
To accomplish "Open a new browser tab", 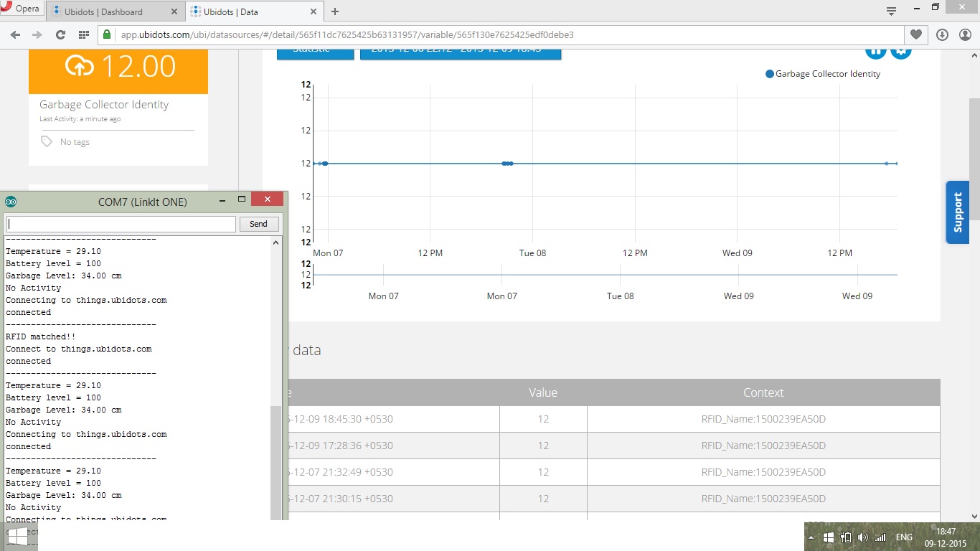I will click(335, 11).
